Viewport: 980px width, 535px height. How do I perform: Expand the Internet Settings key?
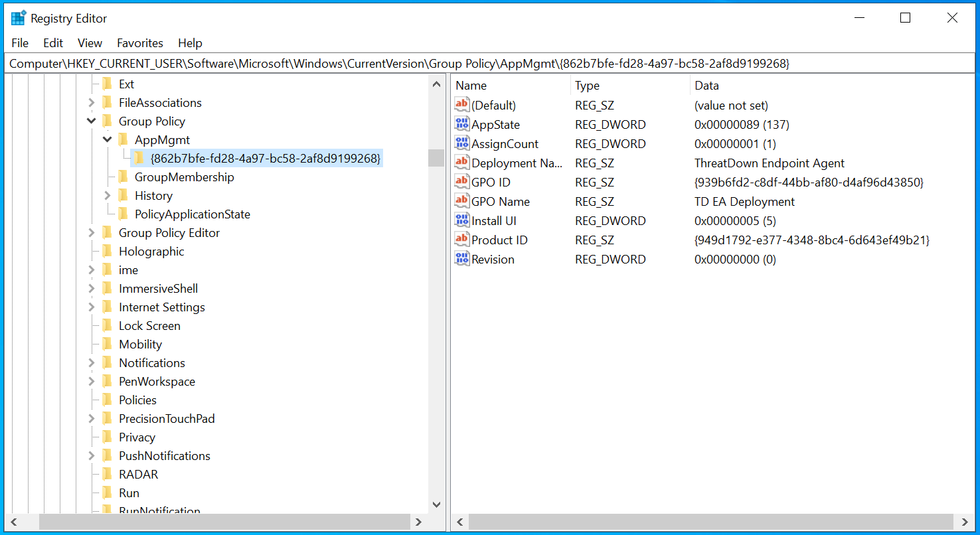coord(92,307)
